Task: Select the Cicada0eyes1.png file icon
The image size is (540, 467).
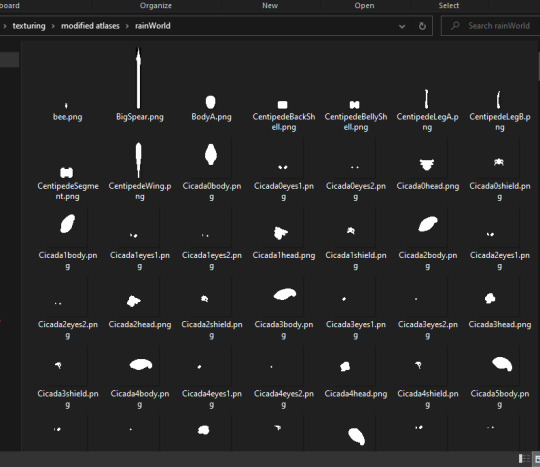Action: pyautogui.click(x=282, y=167)
